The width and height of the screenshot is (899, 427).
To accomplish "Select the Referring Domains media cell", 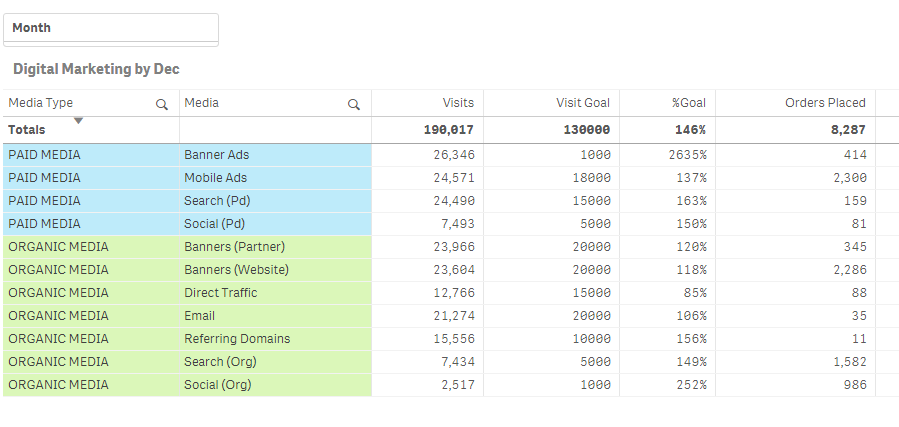I will (x=237, y=339).
